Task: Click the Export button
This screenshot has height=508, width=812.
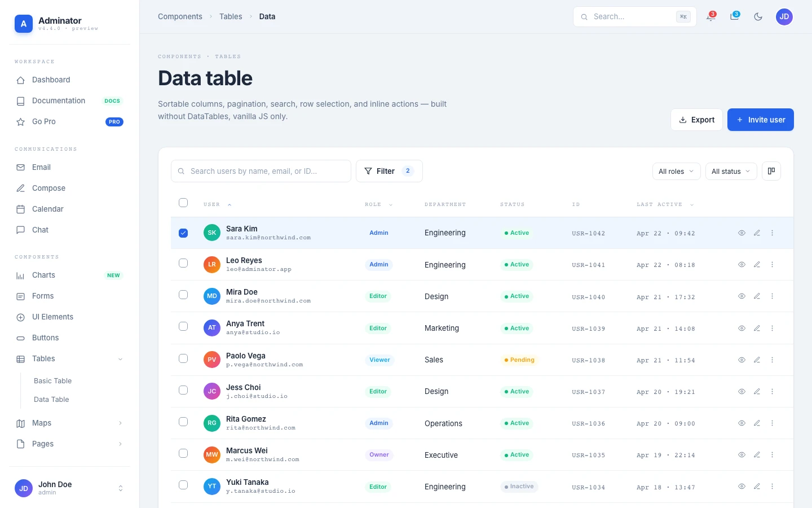Action: pos(696,120)
